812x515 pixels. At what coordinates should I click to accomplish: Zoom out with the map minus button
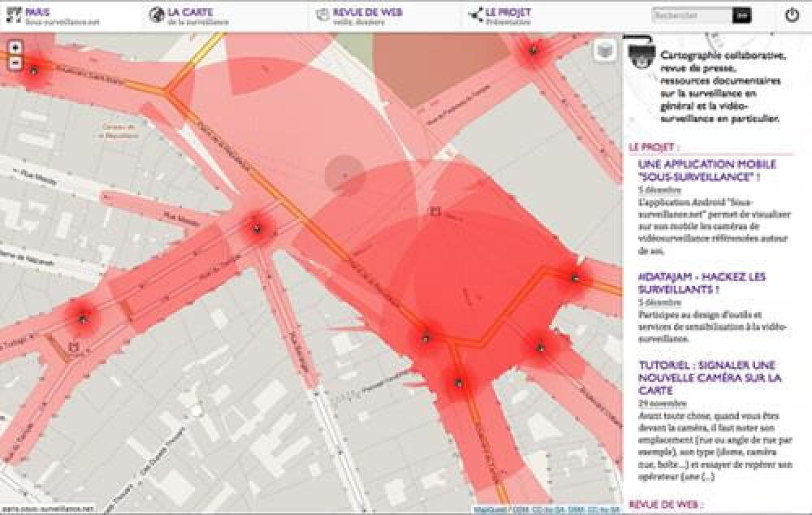click(15, 61)
